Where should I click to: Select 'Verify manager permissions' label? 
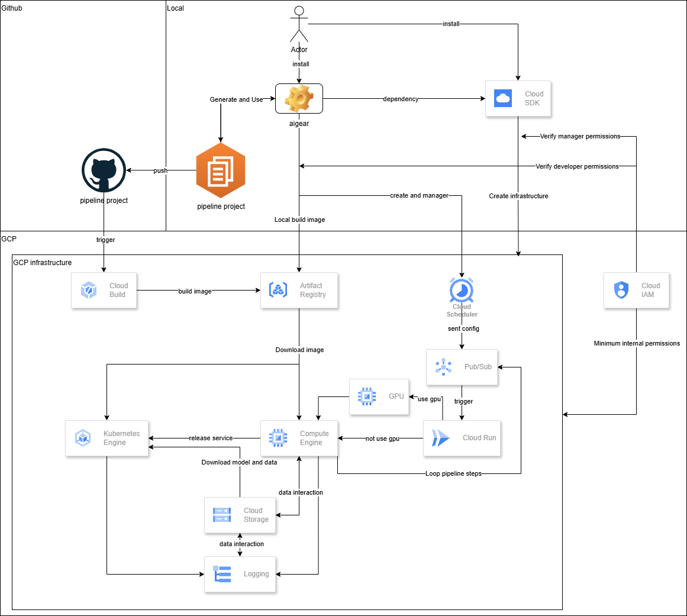580,136
